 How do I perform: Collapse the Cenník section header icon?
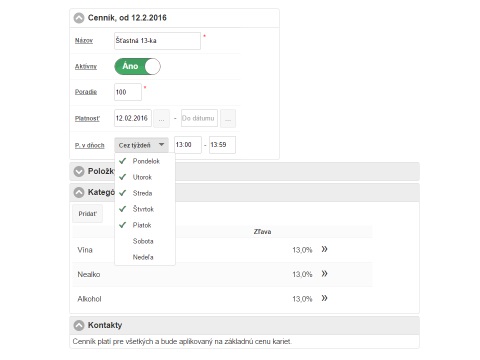[x=79, y=18]
